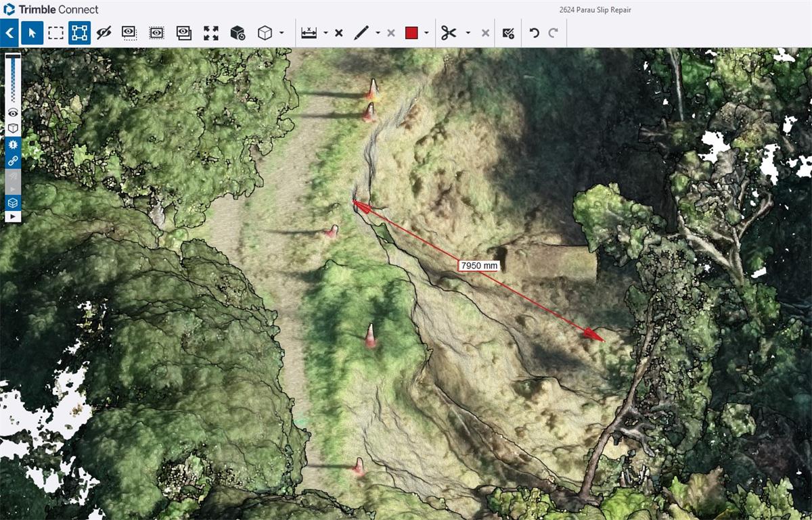
Task: Clear measurements with the black X
Action: 339,32
